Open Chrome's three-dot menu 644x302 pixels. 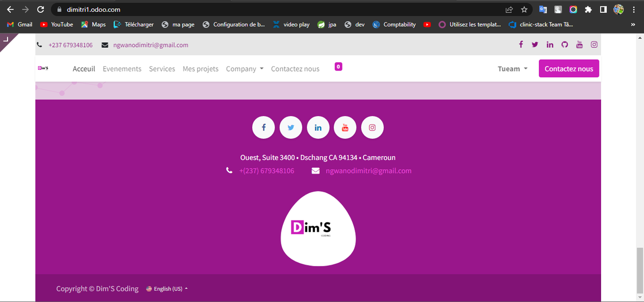tap(634, 9)
